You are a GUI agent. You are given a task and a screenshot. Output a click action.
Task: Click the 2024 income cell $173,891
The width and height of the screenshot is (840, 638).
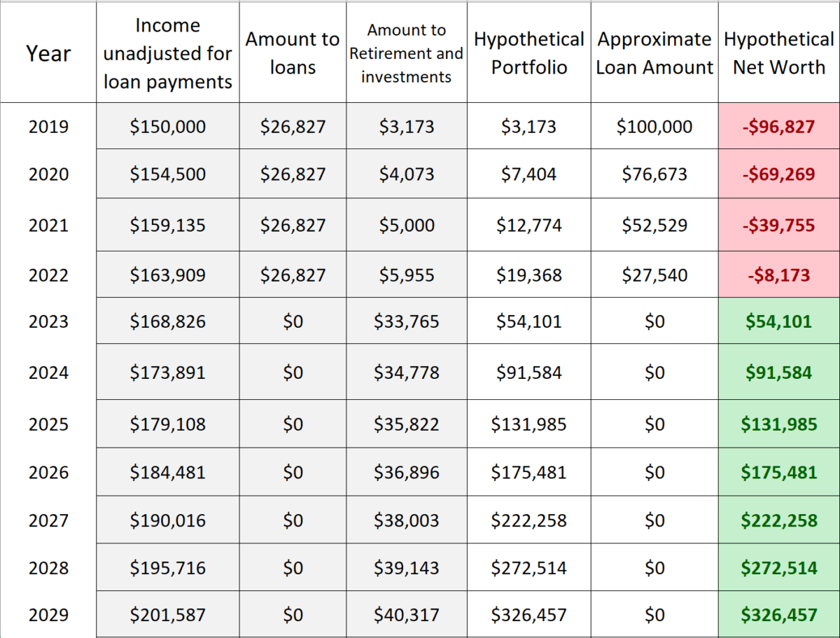[168, 372]
